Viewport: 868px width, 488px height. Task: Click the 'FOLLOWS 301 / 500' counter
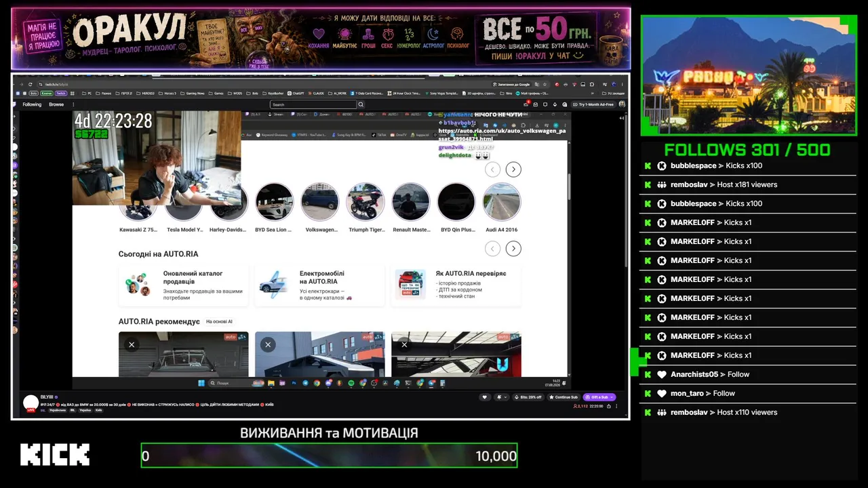click(747, 150)
